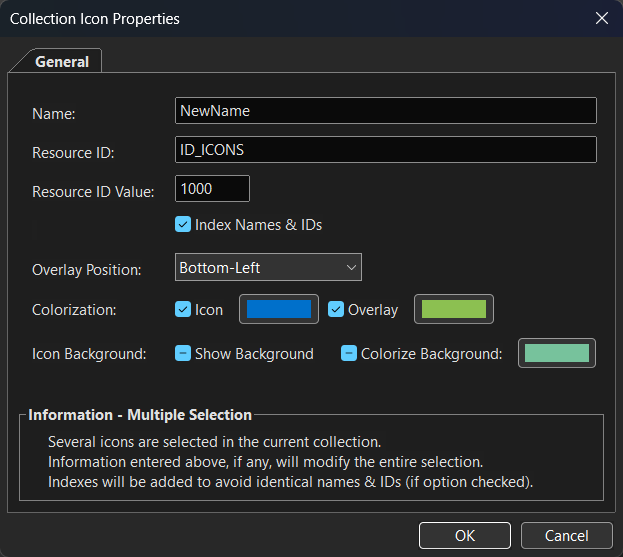
Task: Click 'Information - Multiple Selection' heading
Action: [140, 415]
